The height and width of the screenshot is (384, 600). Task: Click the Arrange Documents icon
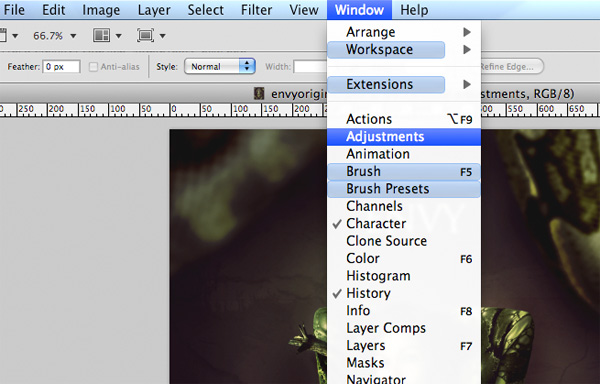101,36
